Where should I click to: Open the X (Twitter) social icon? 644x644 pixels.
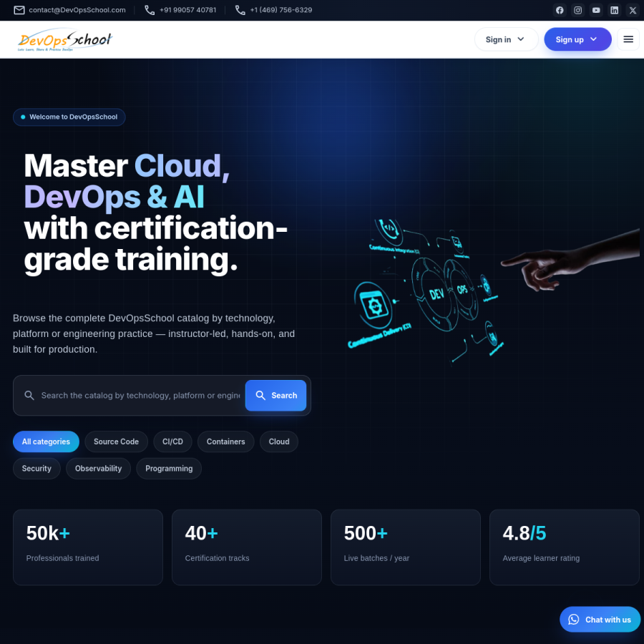pyautogui.click(x=633, y=10)
